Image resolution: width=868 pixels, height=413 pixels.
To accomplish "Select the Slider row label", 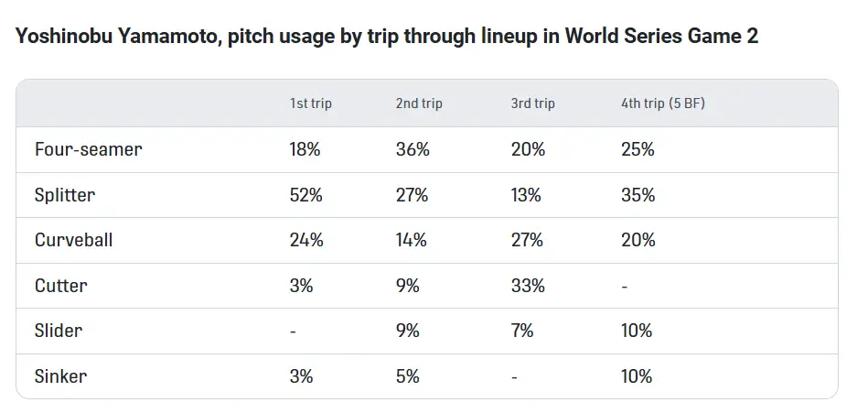I will point(58,331).
